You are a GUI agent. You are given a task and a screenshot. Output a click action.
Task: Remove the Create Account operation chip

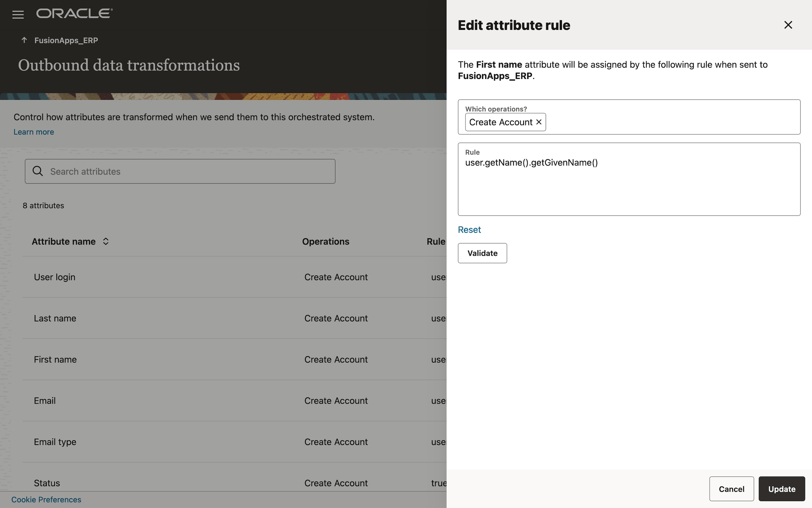(x=539, y=122)
